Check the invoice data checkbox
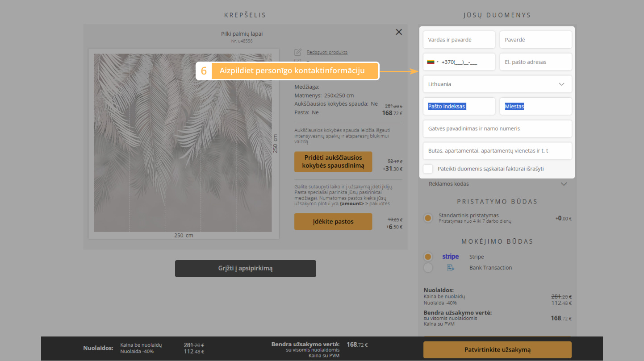This screenshot has height=361, width=644. pos(428,169)
